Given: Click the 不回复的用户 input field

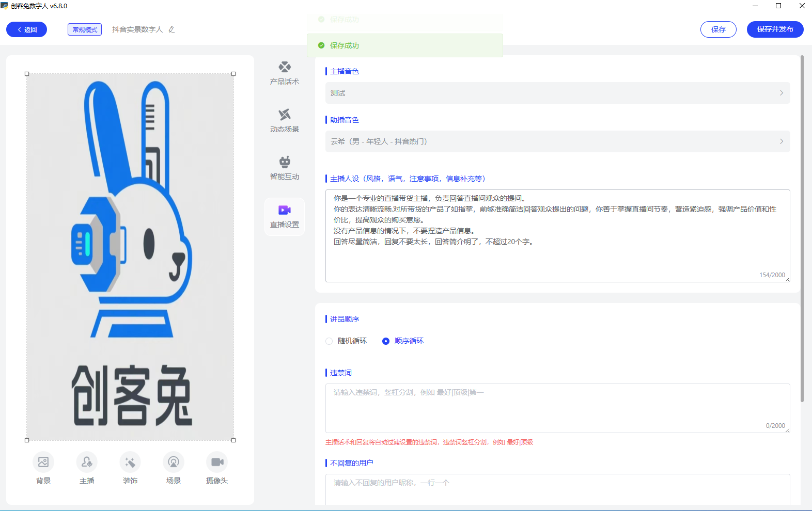Looking at the screenshot, I should 558,489.
